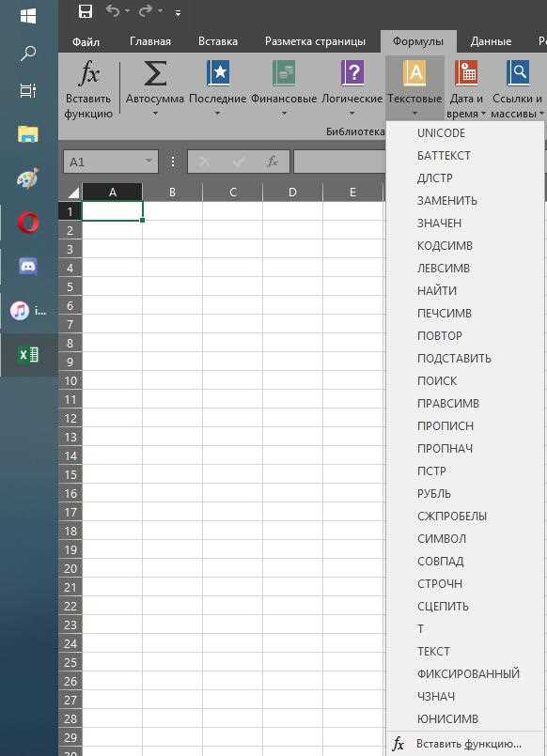This screenshot has height=756, width=547.
Task: Launch Opera from the taskbar
Action: click(28, 223)
